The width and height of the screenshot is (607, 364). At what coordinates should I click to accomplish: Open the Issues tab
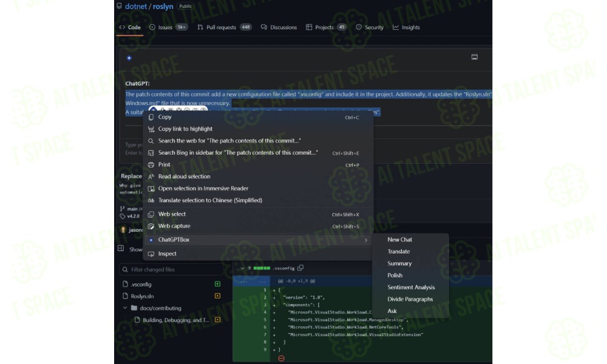(x=168, y=27)
